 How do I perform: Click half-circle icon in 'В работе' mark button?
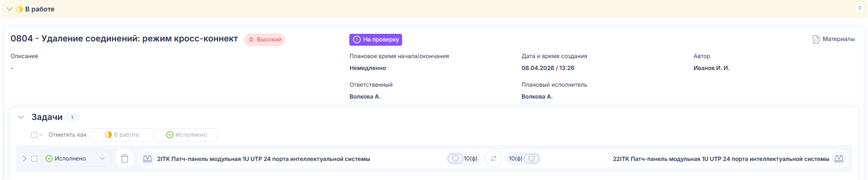tap(108, 135)
